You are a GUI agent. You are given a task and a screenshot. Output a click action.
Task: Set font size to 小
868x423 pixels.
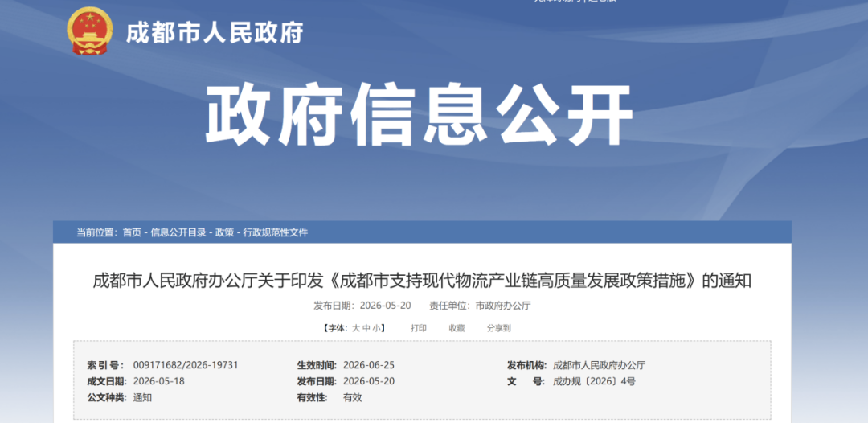[x=376, y=328]
